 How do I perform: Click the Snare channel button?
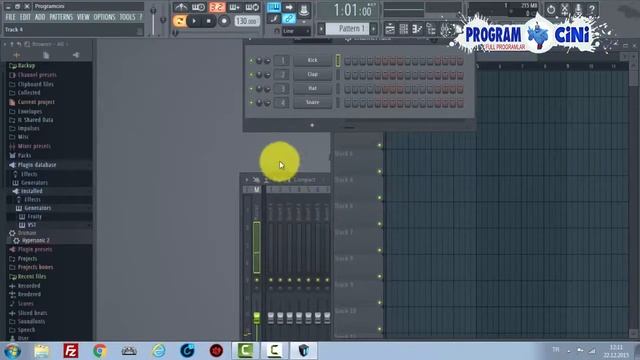click(x=312, y=102)
